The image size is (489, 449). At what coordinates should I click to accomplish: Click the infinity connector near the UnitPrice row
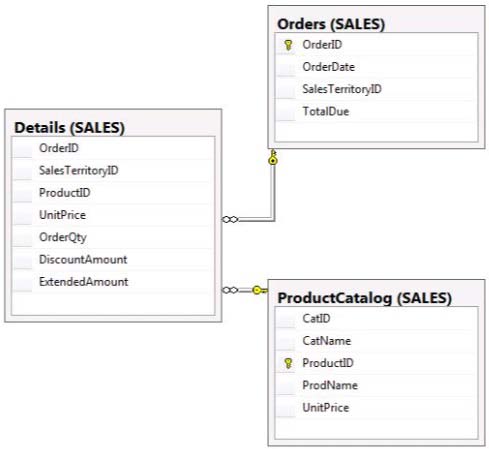(x=230, y=219)
